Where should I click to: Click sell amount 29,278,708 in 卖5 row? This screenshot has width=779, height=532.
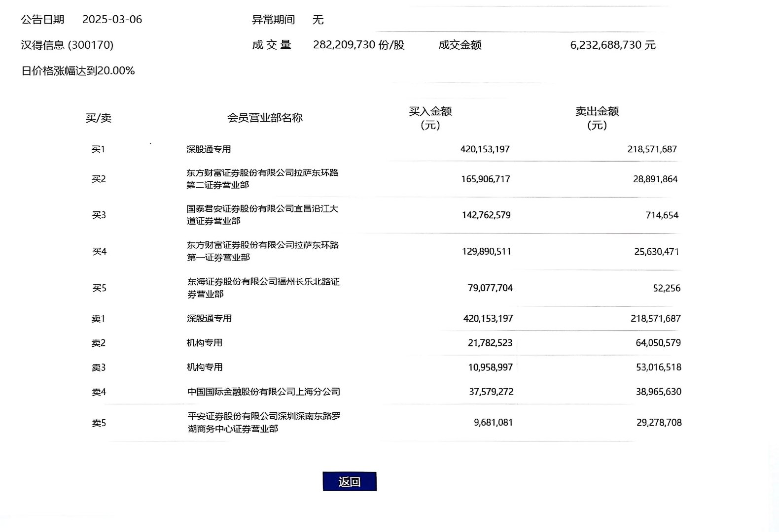659,423
